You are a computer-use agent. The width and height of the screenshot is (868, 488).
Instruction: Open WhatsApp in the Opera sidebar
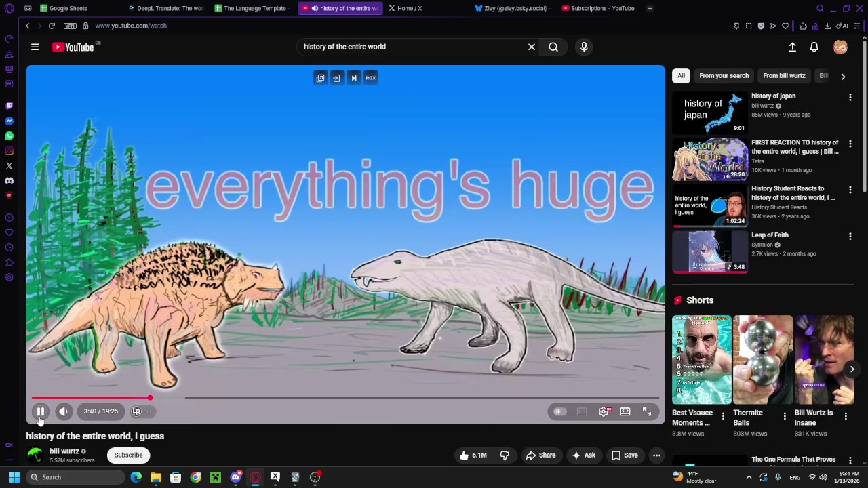(9, 136)
